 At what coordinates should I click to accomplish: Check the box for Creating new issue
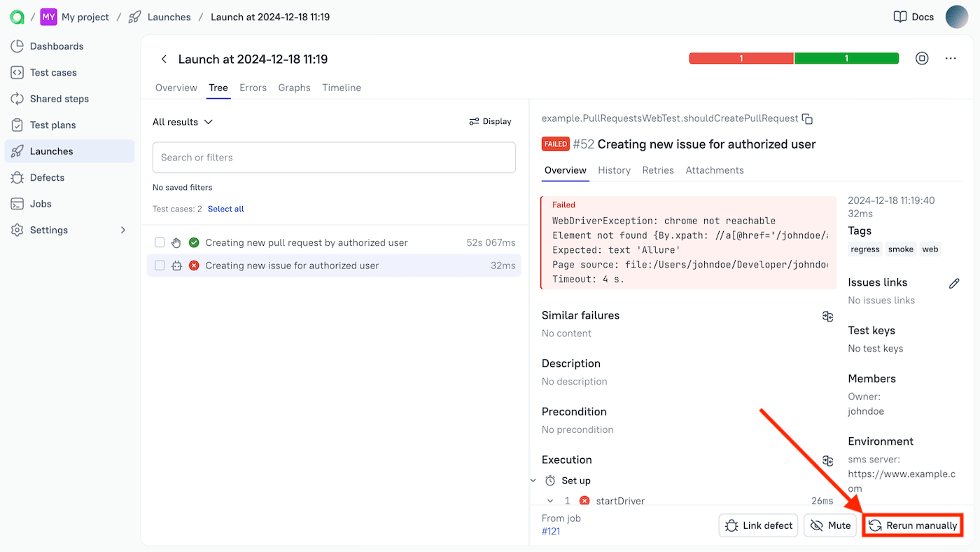160,266
